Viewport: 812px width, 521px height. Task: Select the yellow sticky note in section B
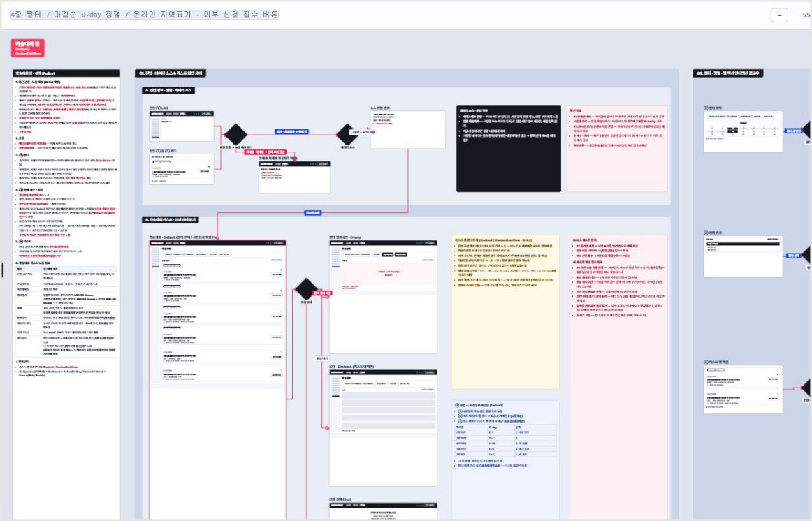505,312
